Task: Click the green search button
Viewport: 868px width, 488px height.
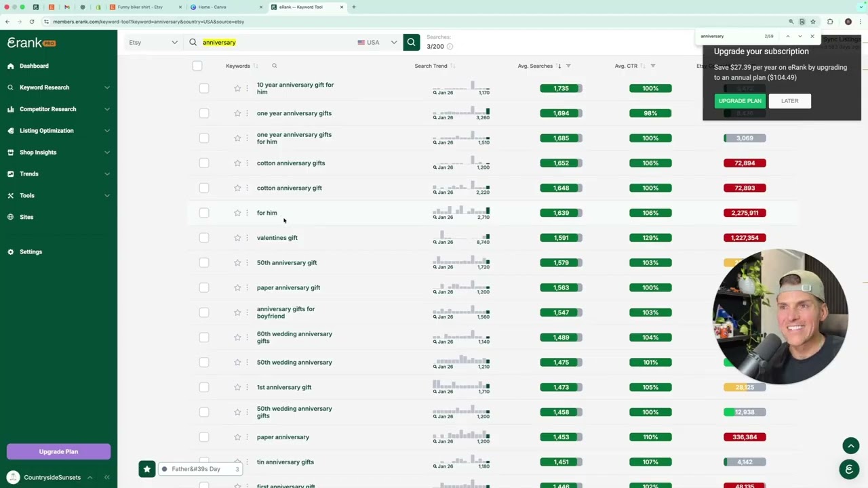Action: pos(412,42)
